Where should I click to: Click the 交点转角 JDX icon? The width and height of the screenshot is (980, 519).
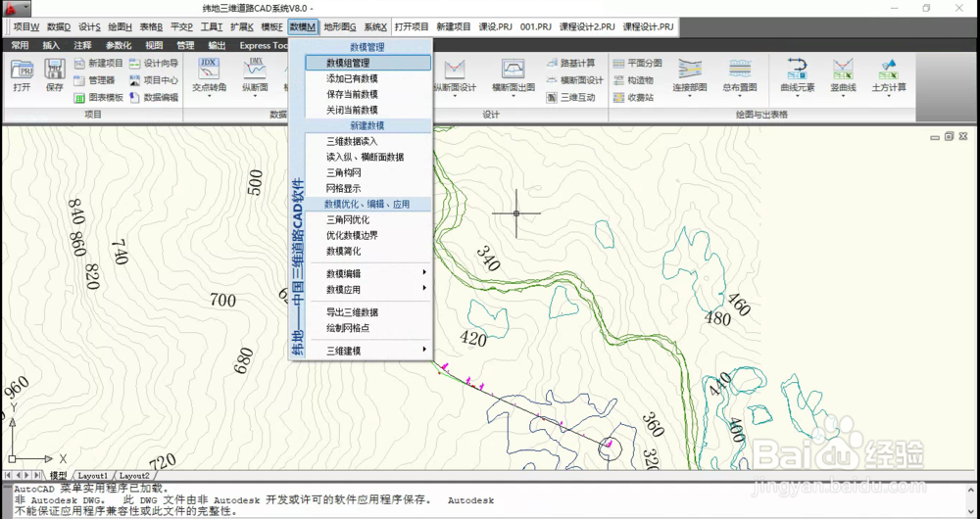click(209, 70)
